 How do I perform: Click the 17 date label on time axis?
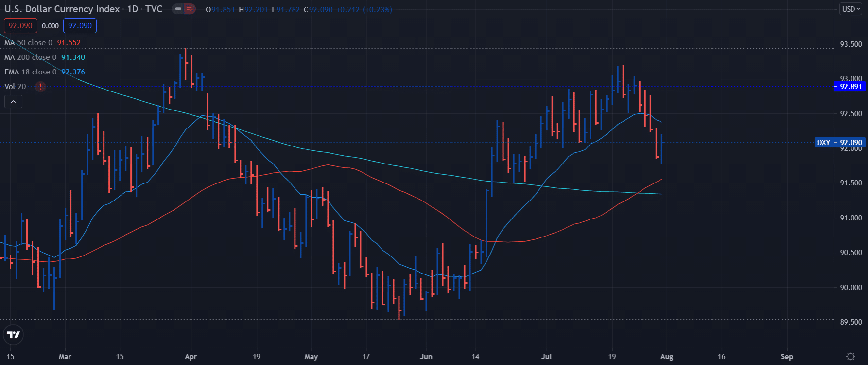(366, 357)
